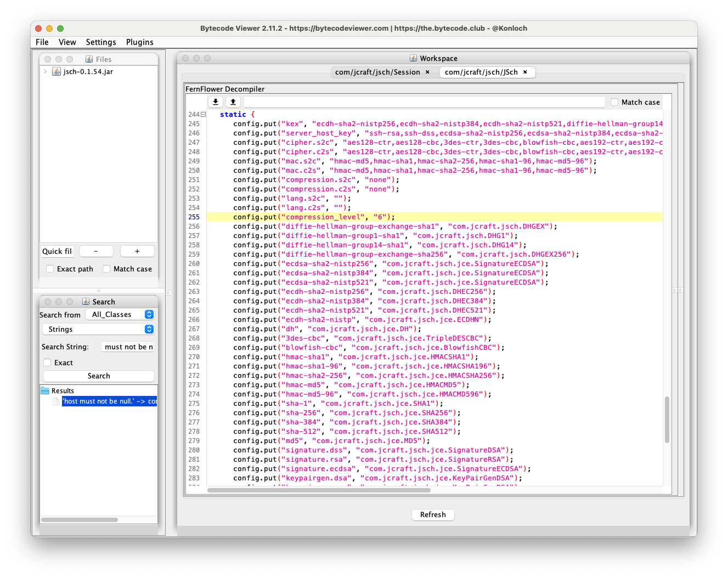Click the file icon beside 'host must not be null' result

tap(56, 401)
